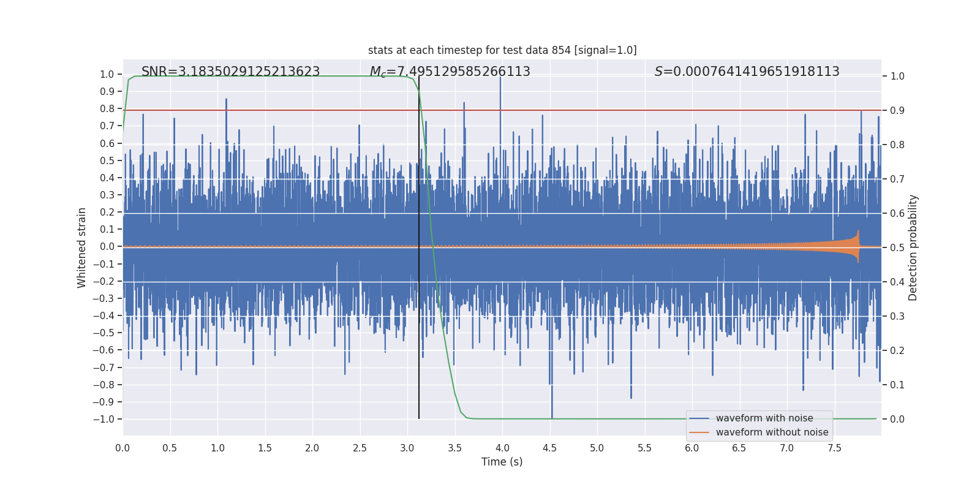Click the "Time (s)" axis label

502,462
